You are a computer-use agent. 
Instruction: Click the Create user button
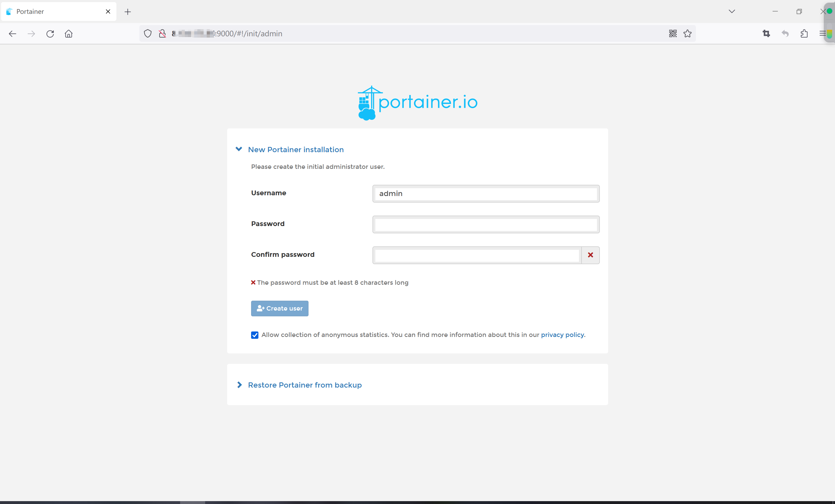[280, 308]
